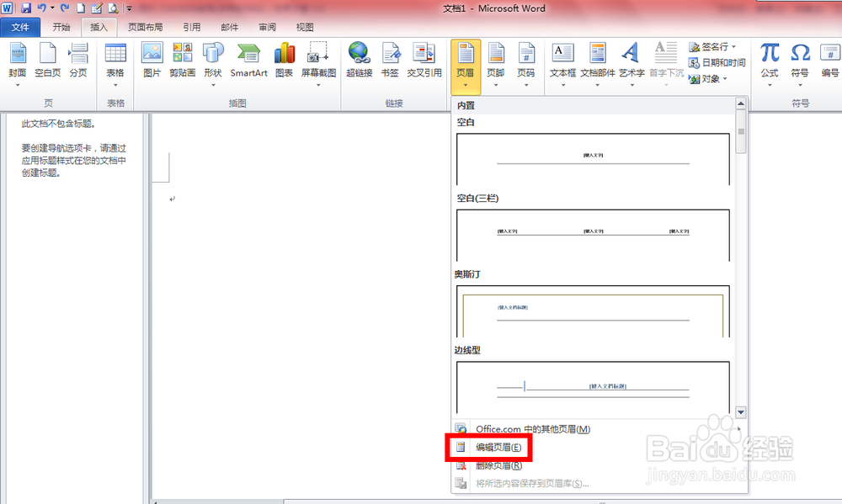Create a new blank document from quick toolbar
Screen dimensions: 842x504
click(x=81, y=8)
